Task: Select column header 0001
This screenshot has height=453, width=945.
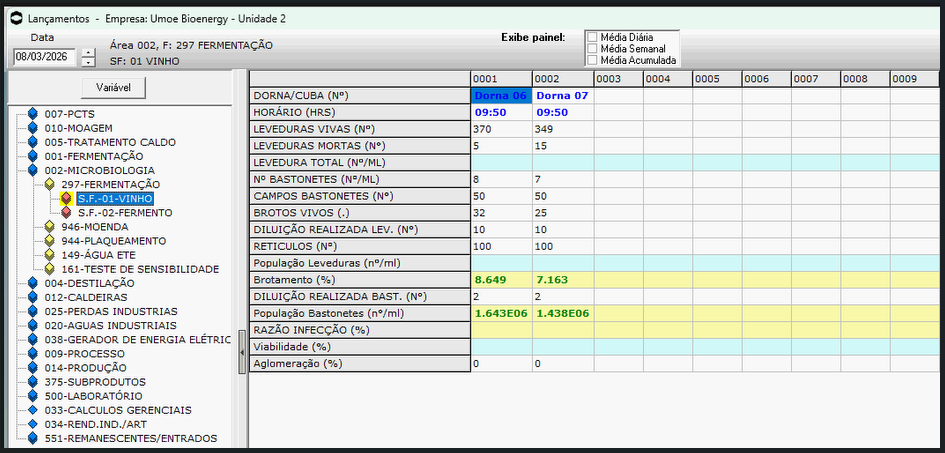Action: click(x=501, y=79)
